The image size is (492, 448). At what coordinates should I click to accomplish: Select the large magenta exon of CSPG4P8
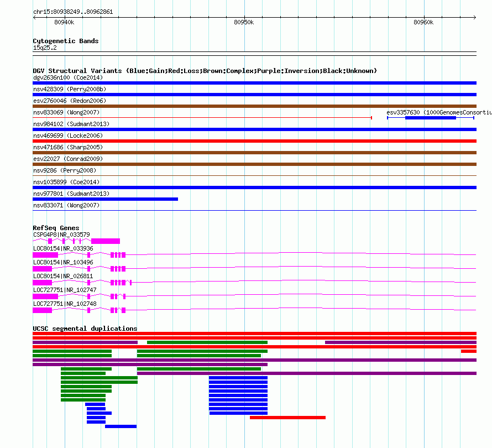(x=106, y=241)
